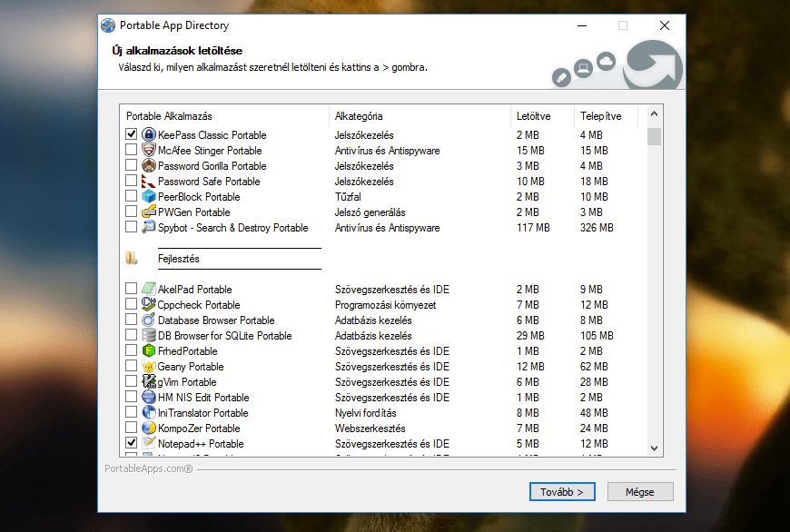
Task: Click the Database Browser Portable icon
Action: pyautogui.click(x=149, y=320)
